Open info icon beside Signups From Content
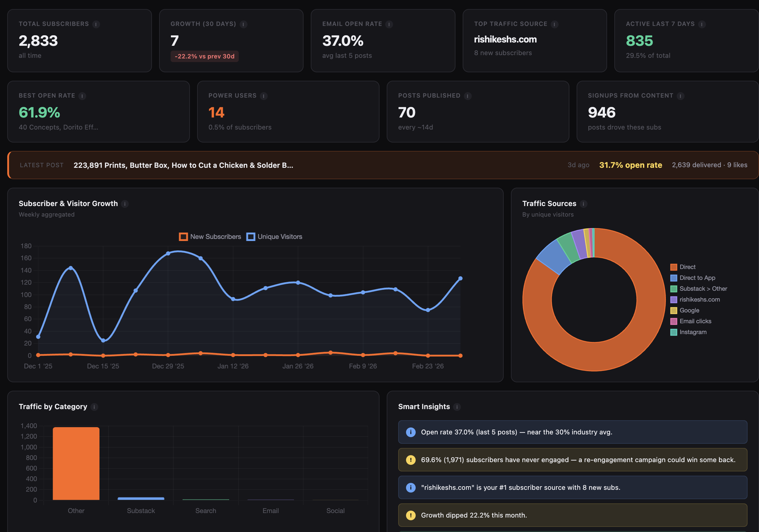The height and width of the screenshot is (532, 759). [681, 96]
